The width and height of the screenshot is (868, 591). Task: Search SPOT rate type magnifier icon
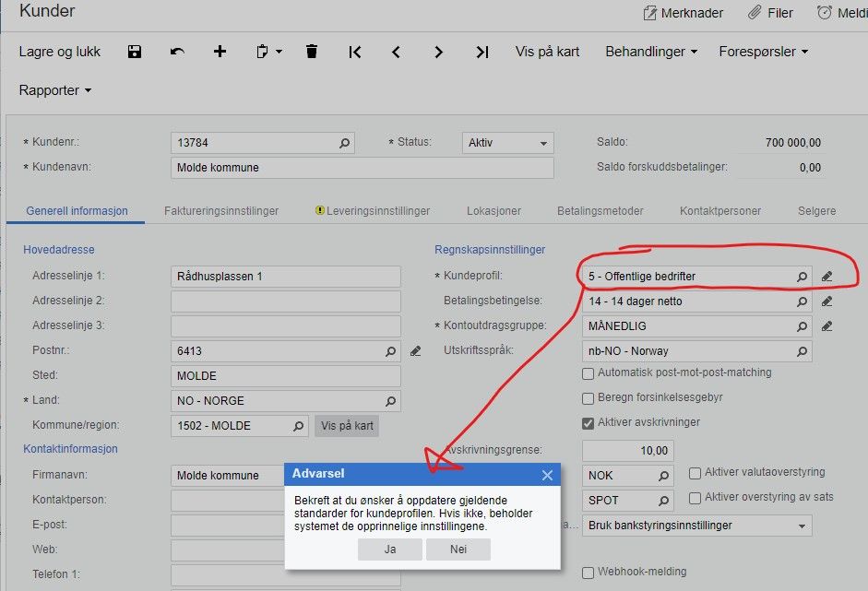663,501
